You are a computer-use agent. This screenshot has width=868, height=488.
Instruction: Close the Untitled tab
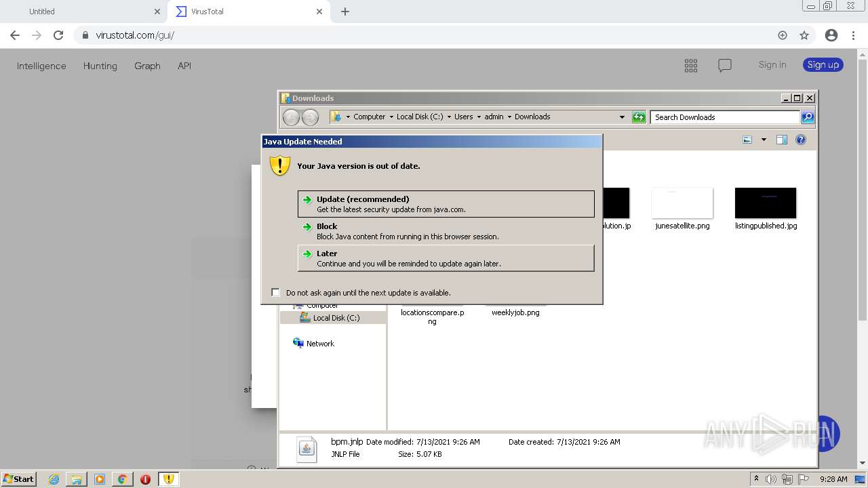click(157, 12)
